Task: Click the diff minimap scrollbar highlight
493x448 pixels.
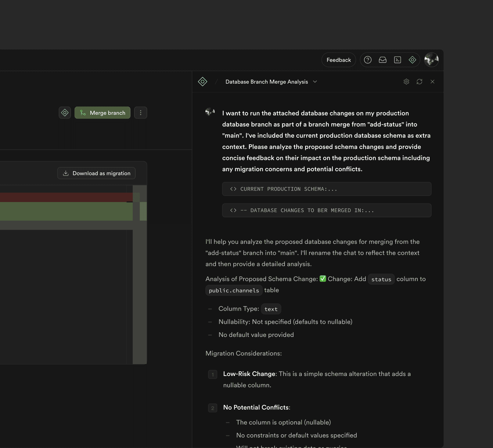Action: 143,211
